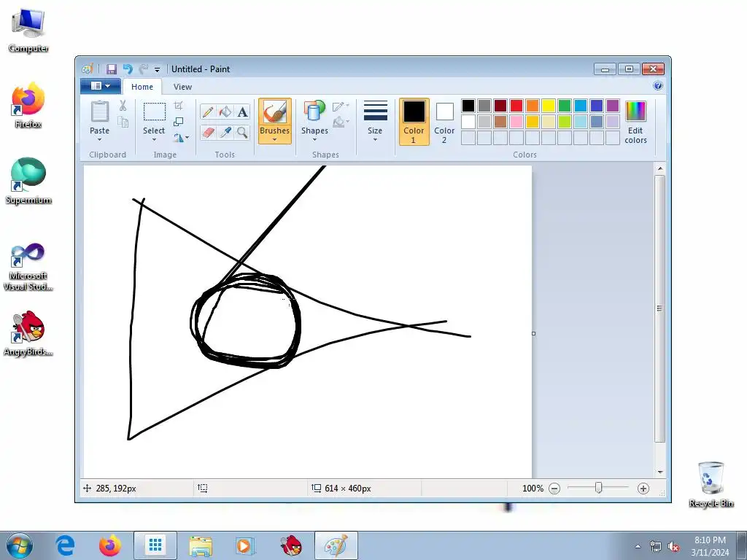This screenshot has height=560, width=747.
Task: Click the vertical scrollbar down arrow
Action: click(x=659, y=472)
